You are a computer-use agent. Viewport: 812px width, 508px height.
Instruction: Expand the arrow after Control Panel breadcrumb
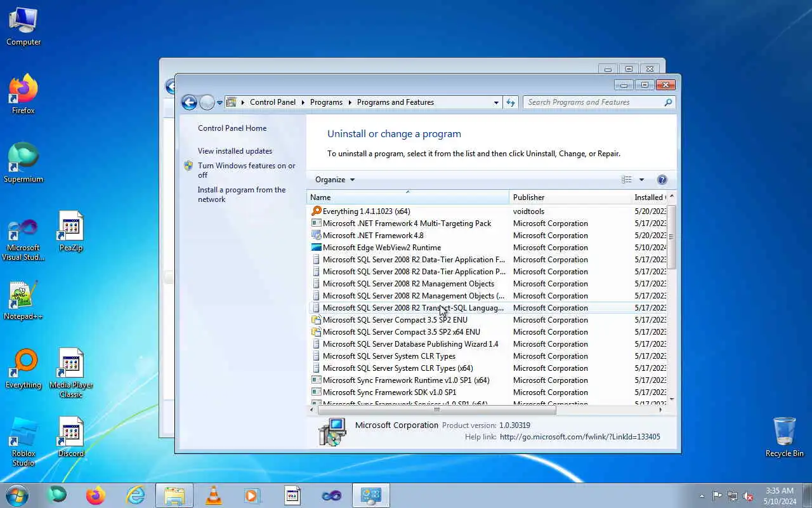303,102
